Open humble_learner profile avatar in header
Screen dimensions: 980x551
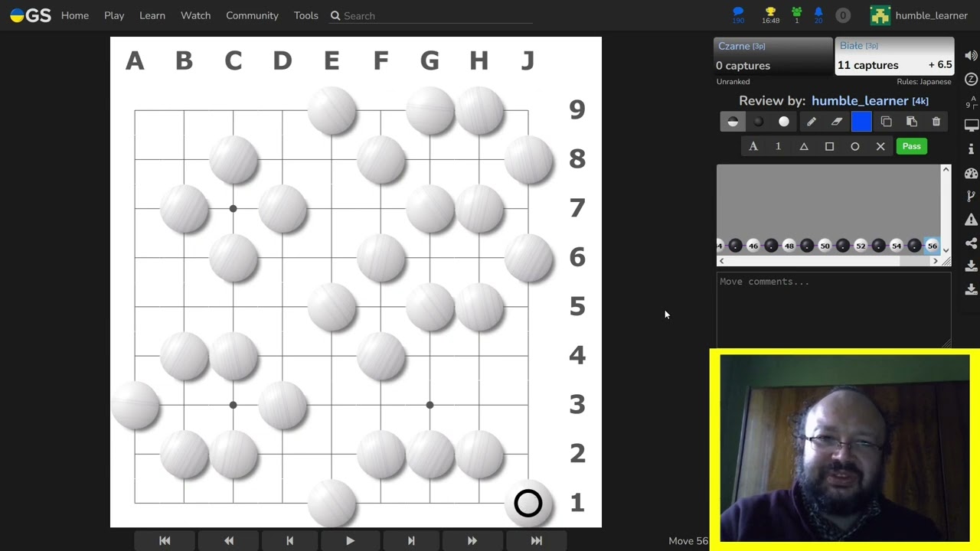coord(880,15)
